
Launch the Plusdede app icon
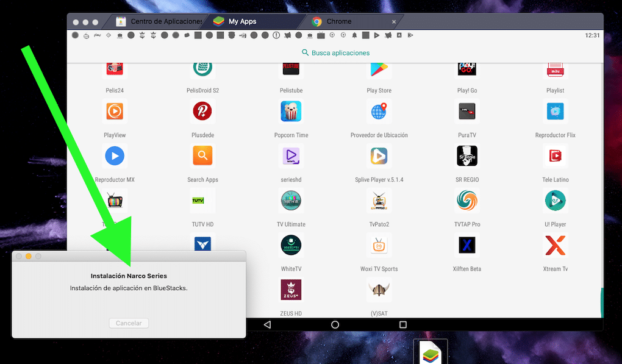pos(202,112)
